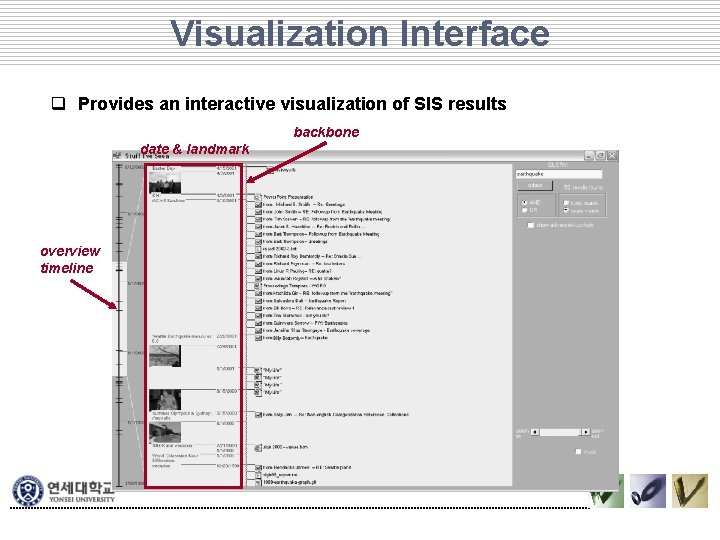Open mail icon for Bart Thompson Followup message

coord(259,234)
